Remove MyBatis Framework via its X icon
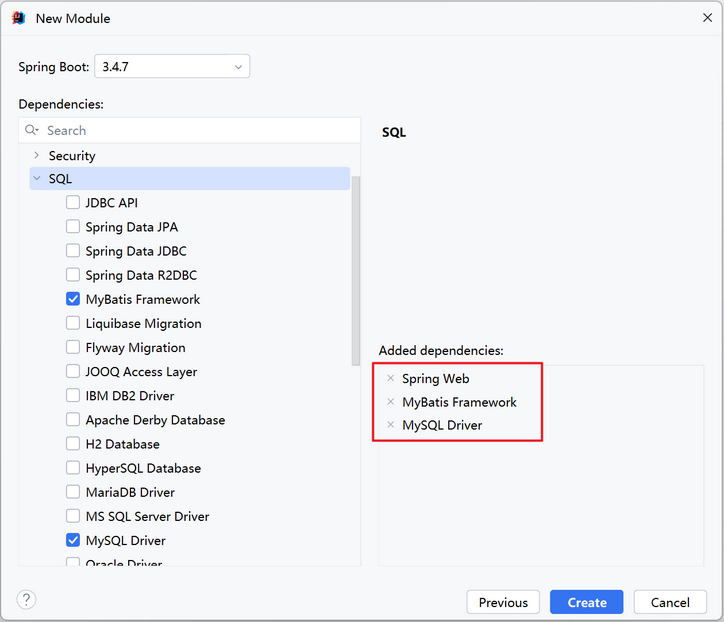724x622 pixels. click(391, 402)
